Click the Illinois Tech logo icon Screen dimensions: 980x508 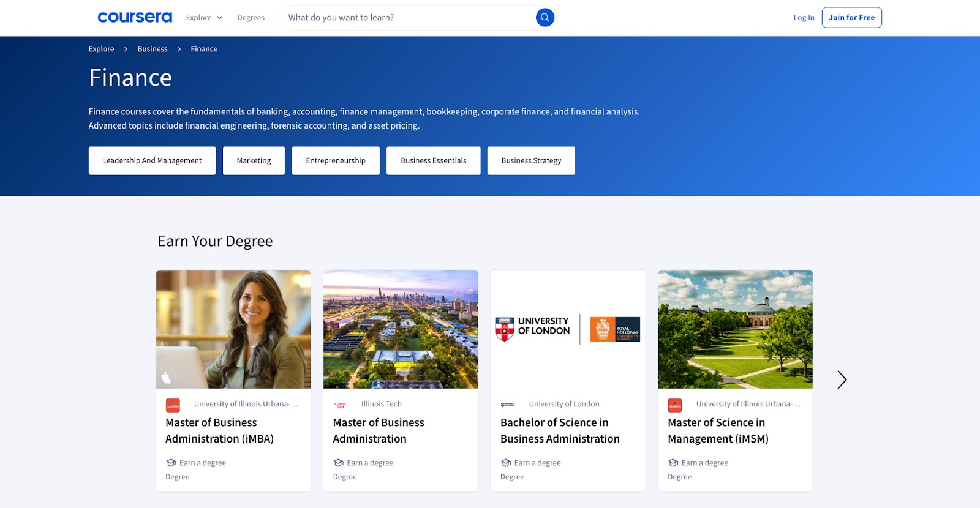[340, 405]
